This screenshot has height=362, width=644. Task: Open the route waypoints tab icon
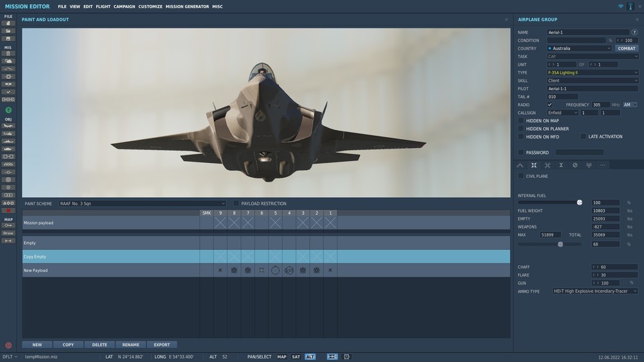pos(520,165)
